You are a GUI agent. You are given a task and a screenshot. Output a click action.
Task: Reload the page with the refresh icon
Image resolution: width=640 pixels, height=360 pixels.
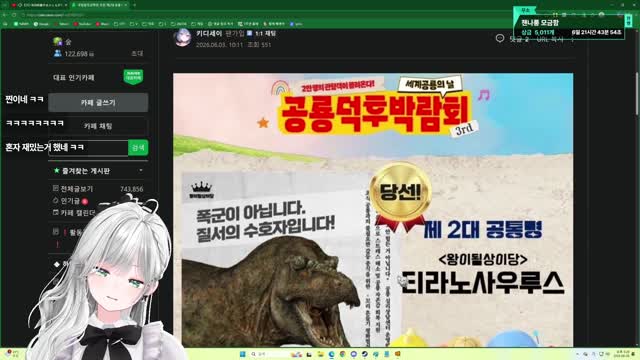[x=14, y=15]
